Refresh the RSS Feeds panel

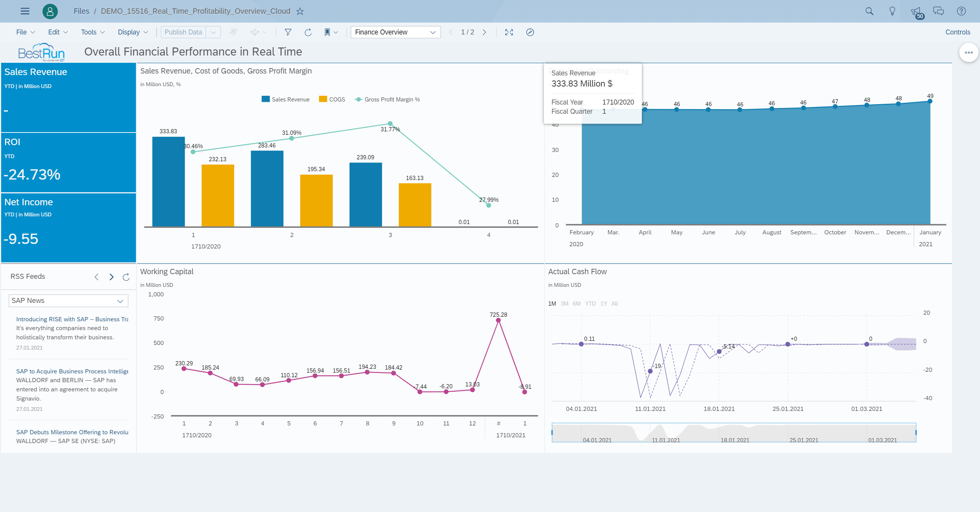(126, 277)
